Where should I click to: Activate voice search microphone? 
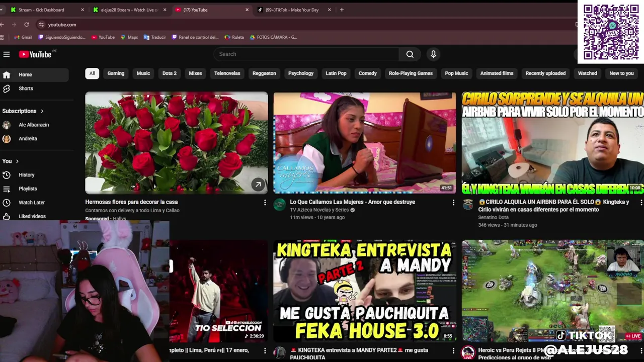(433, 54)
